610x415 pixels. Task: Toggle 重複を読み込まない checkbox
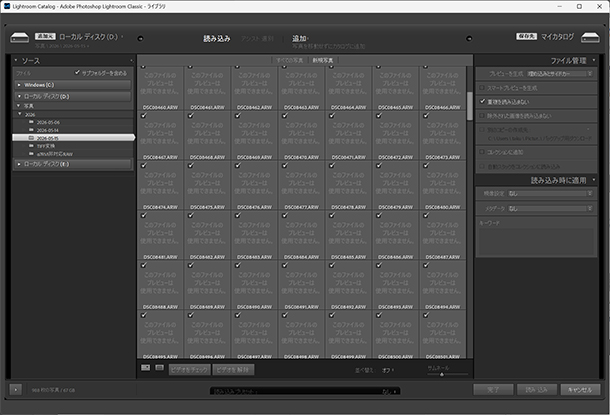pyautogui.click(x=482, y=101)
